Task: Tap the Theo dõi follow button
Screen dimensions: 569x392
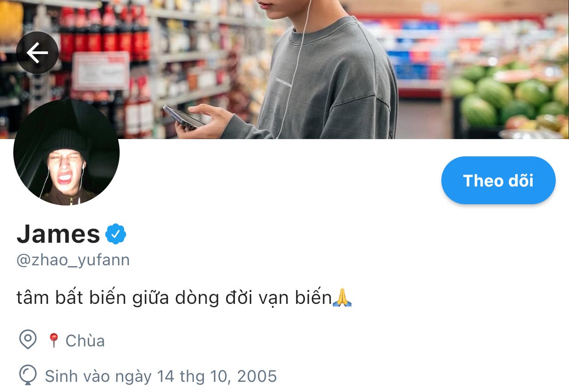Action: click(x=498, y=180)
